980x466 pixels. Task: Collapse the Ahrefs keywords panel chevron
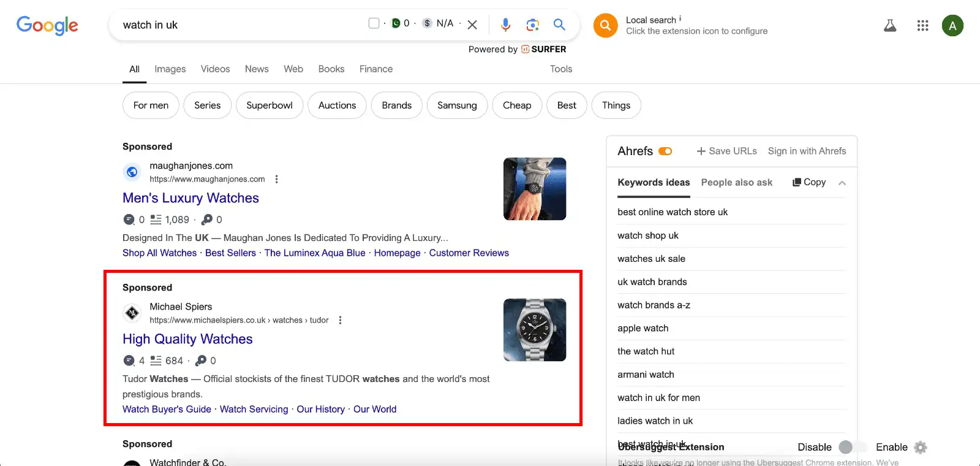click(x=842, y=183)
